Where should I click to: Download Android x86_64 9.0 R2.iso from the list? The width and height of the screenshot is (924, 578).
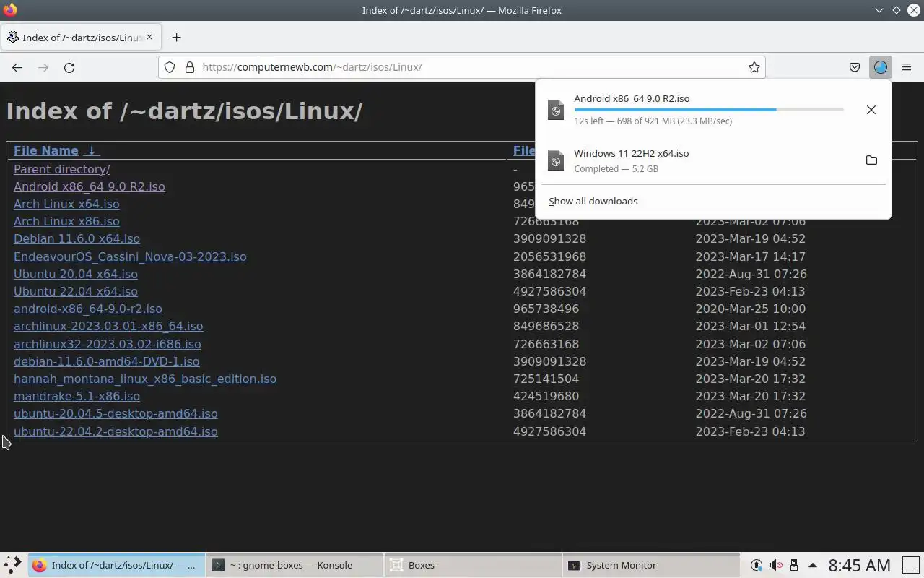(x=89, y=186)
